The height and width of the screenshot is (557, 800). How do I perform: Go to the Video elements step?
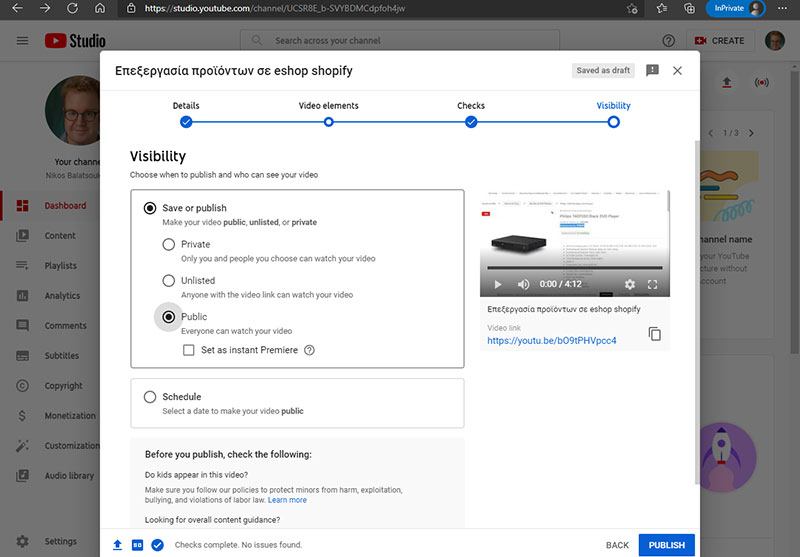[329, 113]
